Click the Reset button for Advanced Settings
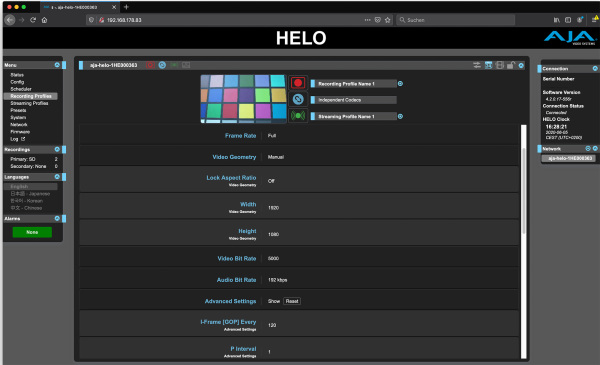This screenshot has width=600, height=365. [x=292, y=301]
